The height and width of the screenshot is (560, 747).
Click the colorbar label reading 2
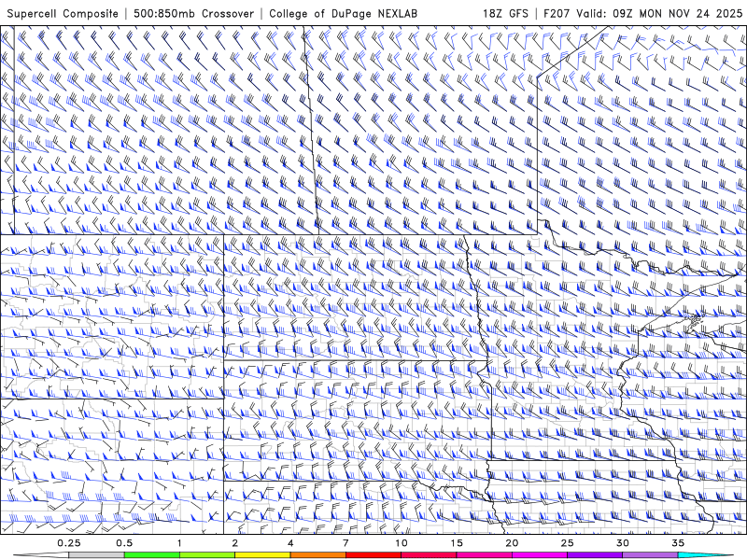click(x=235, y=543)
